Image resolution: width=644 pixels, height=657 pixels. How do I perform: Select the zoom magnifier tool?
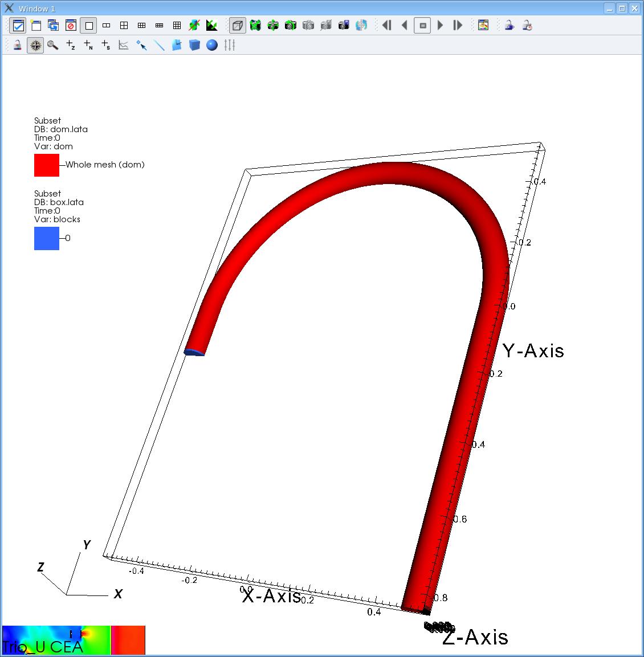point(53,45)
